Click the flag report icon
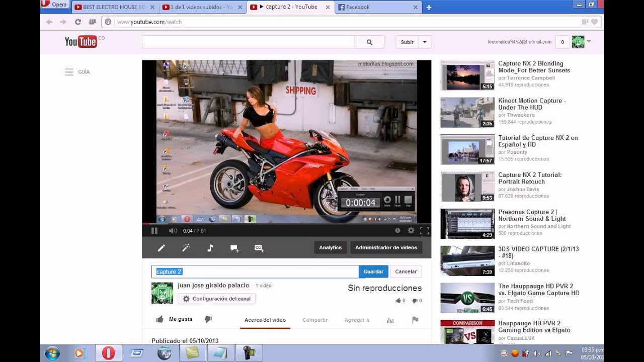Viewport: 644px width, 362px height. [x=415, y=320]
